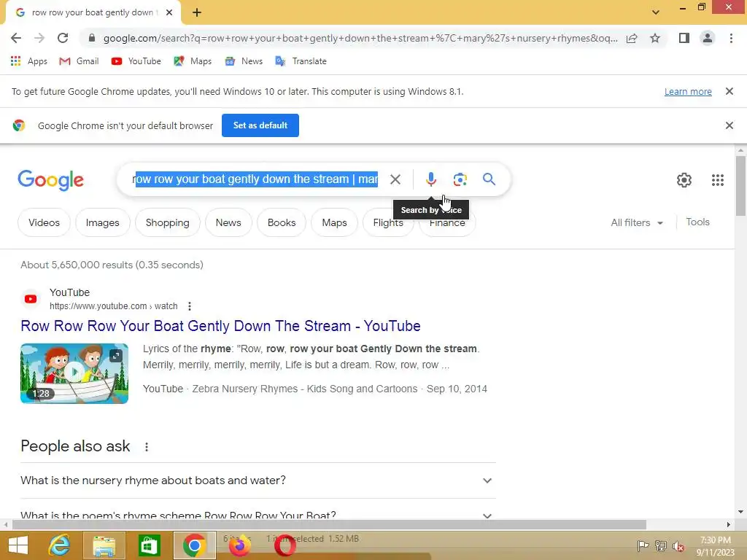The image size is (747, 560).
Task: Set Chrome as default browser
Action: coord(260,125)
